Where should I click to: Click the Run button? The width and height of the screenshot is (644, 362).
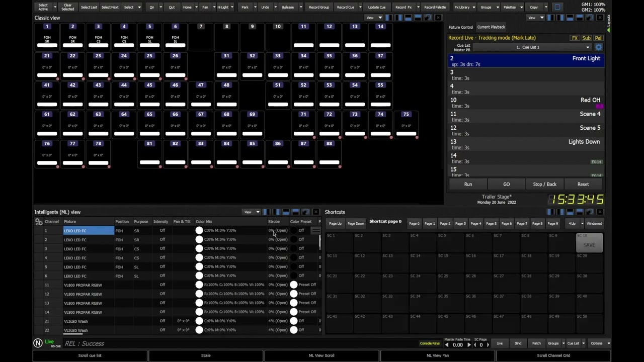click(x=468, y=184)
